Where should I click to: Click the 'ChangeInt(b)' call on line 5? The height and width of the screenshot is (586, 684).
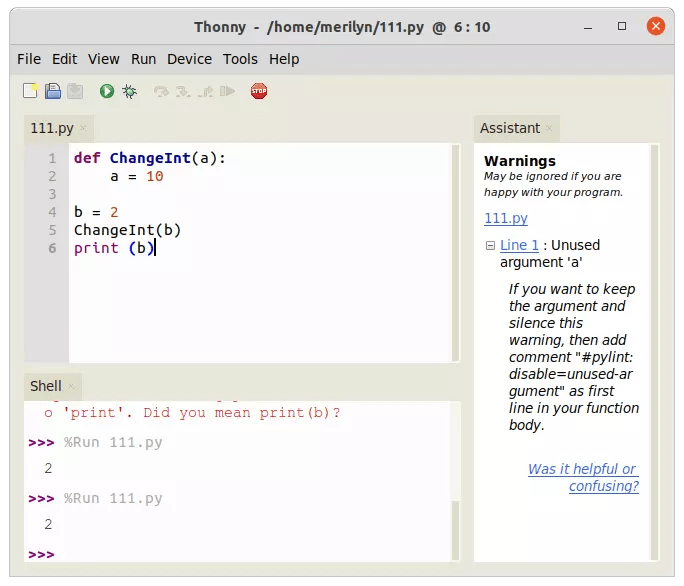click(x=127, y=230)
